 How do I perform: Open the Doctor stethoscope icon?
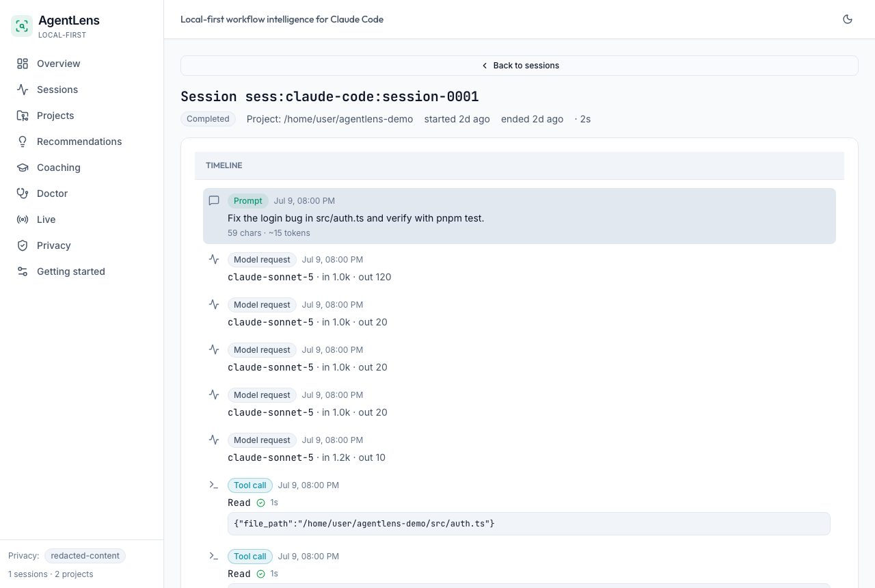tap(23, 193)
